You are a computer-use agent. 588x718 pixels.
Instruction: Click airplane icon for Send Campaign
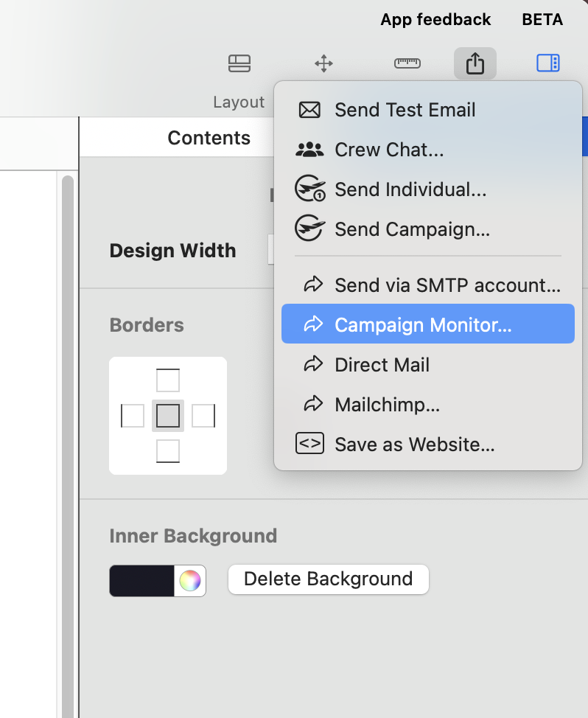coord(309,228)
